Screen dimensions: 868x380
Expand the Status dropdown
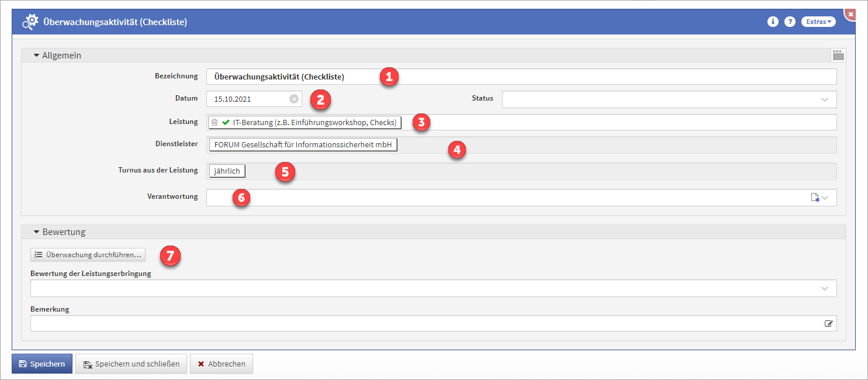click(825, 99)
